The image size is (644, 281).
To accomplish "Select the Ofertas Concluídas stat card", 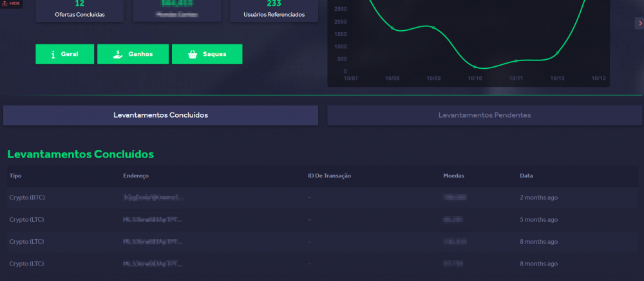I will pos(80,10).
